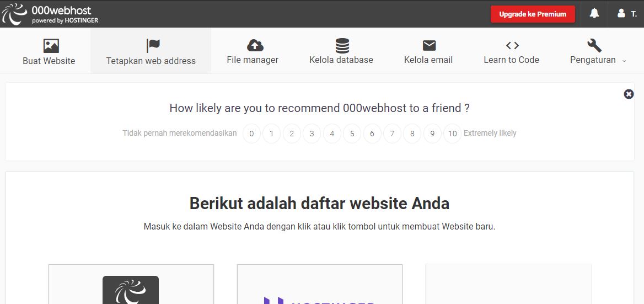Screen dimensions: 644x304
Task: Choose rating 9 in survey
Action: point(432,134)
